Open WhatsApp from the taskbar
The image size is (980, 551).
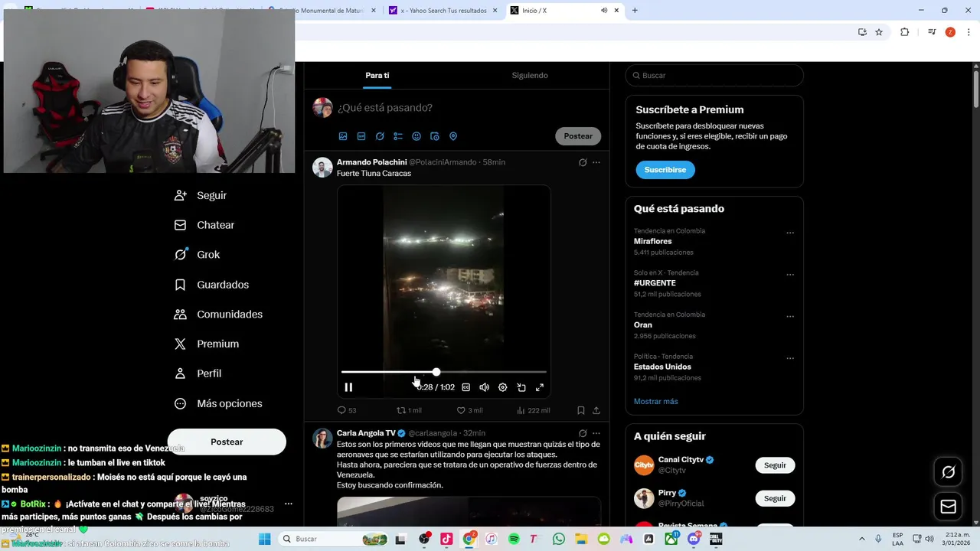tap(559, 539)
